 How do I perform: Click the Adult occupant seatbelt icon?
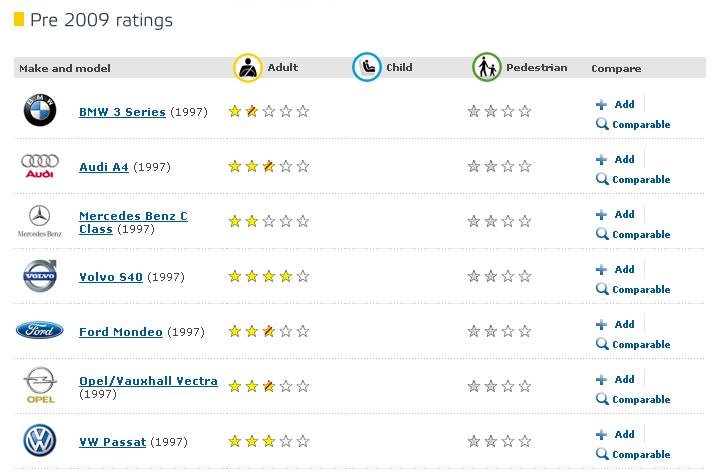pos(247,68)
